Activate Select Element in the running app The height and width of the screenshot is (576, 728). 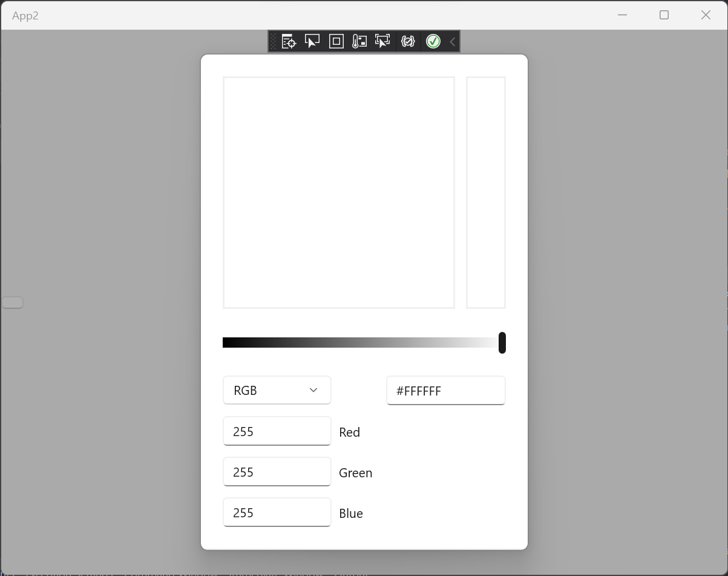point(382,41)
